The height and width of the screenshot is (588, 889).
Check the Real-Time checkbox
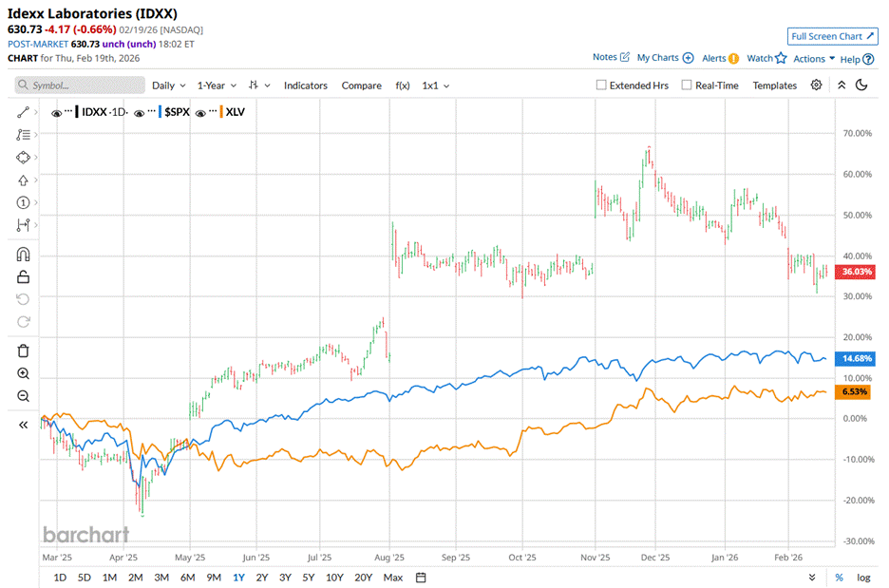tap(686, 85)
